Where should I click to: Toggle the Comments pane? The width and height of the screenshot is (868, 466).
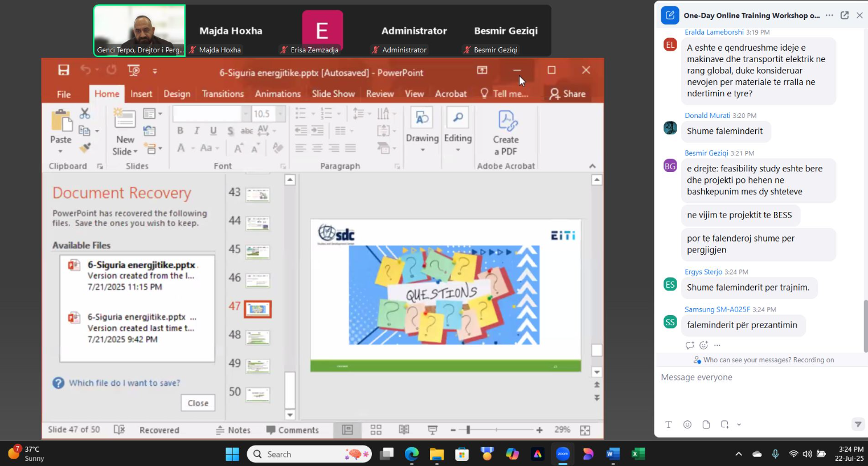(293, 430)
